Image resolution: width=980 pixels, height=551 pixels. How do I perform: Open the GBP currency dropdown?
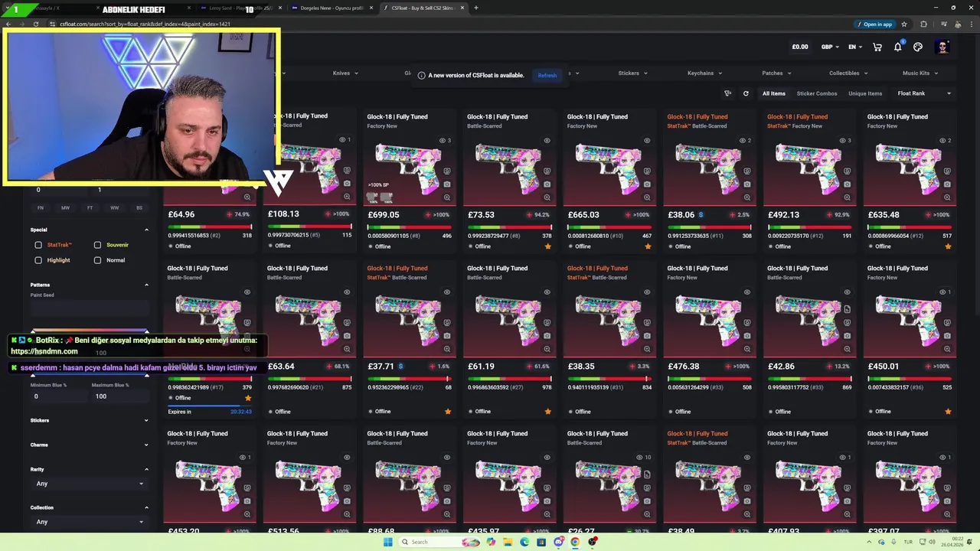pos(831,47)
